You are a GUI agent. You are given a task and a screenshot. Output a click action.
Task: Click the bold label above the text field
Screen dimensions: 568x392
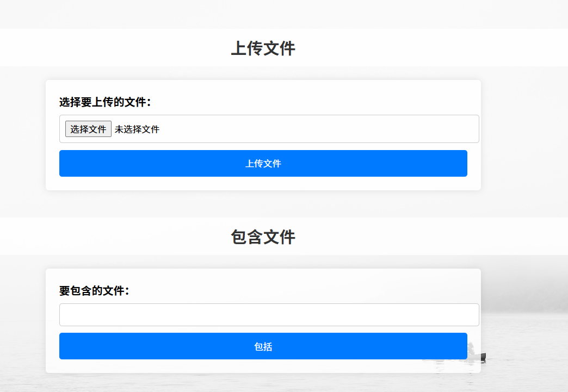[x=95, y=291]
